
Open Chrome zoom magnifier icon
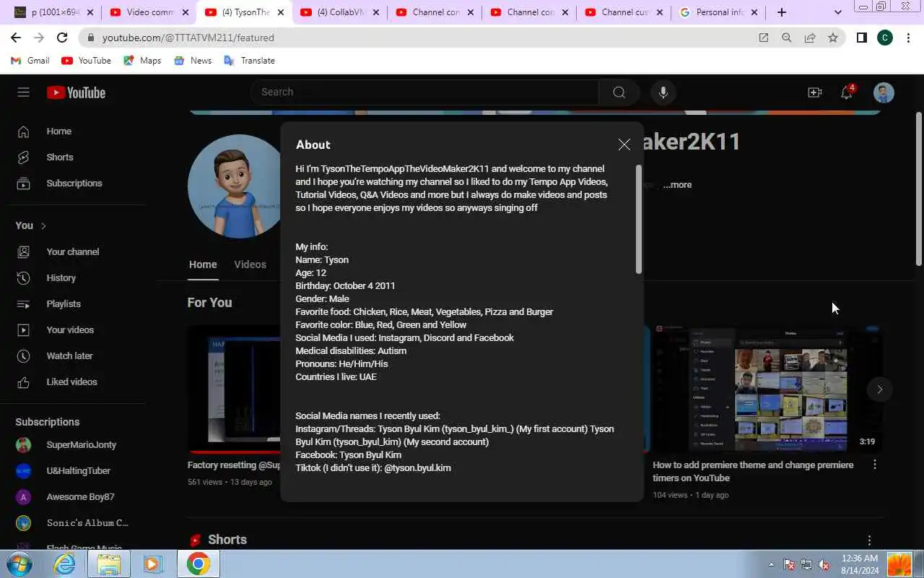click(787, 38)
